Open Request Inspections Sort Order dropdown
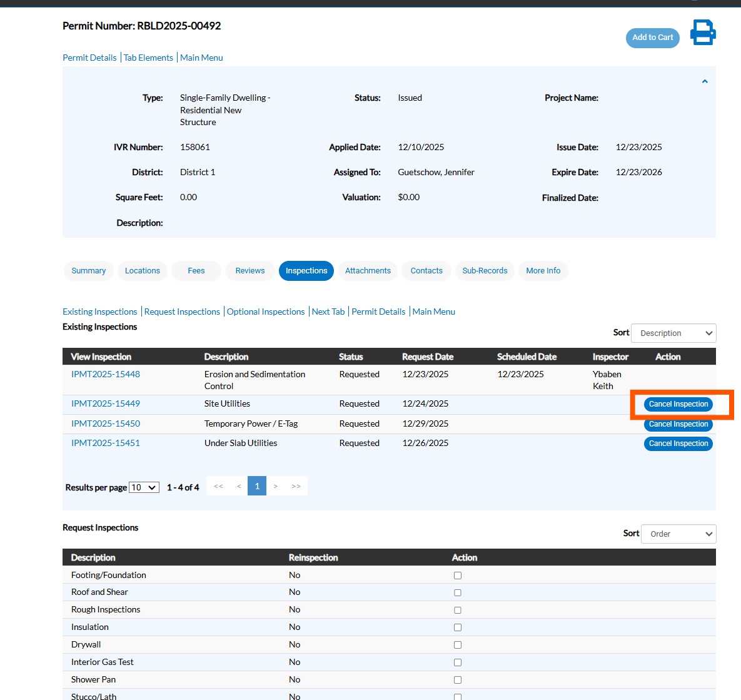The width and height of the screenshot is (741, 700). (x=678, y=534)
